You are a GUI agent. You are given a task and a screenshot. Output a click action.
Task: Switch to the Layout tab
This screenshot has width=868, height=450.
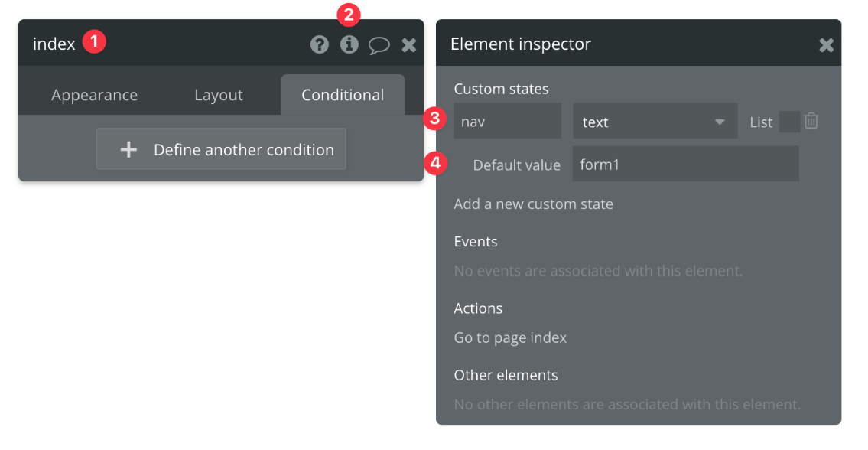click(219, 95)
